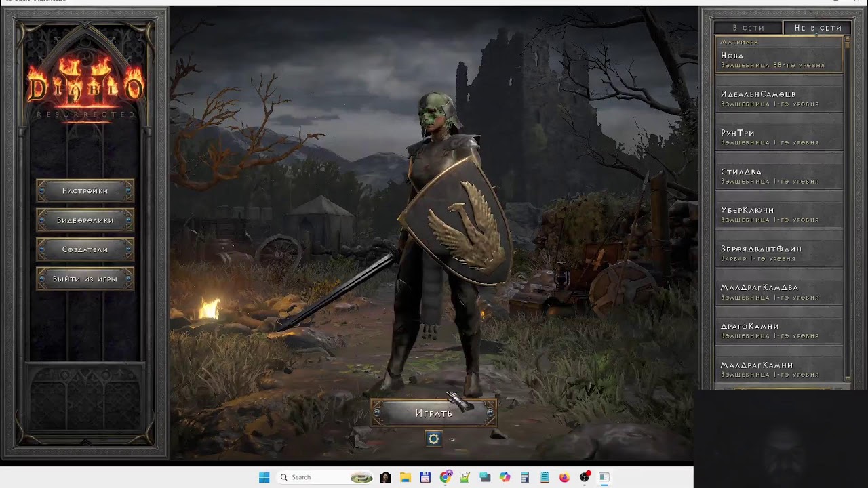Click the portrait avatar taskbar icon
This screenshot has height=488, width=868.
click(386, 477)
